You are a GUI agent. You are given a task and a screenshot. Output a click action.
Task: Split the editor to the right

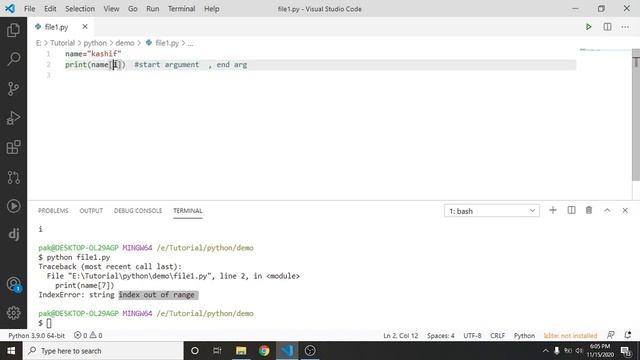[607, 27]
